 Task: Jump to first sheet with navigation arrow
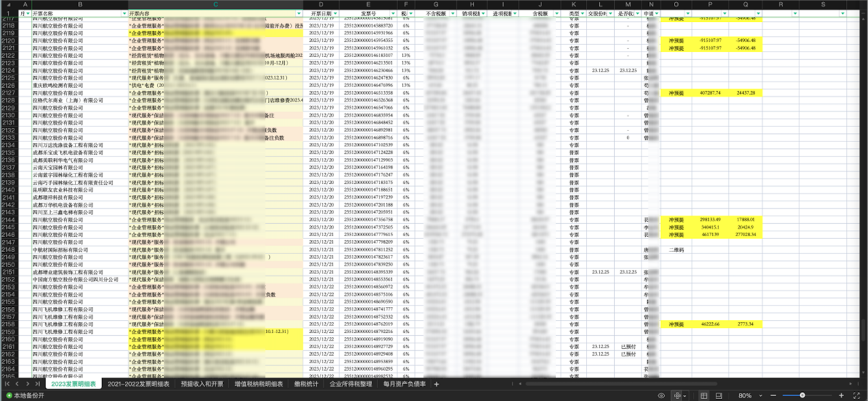click(8, 384)
